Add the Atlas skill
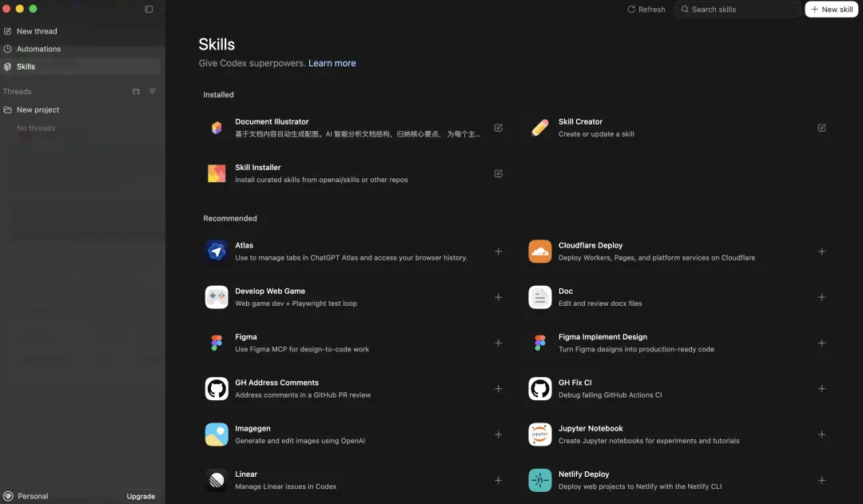This screenshot has height=504, width=863. [x=498, y=252]
